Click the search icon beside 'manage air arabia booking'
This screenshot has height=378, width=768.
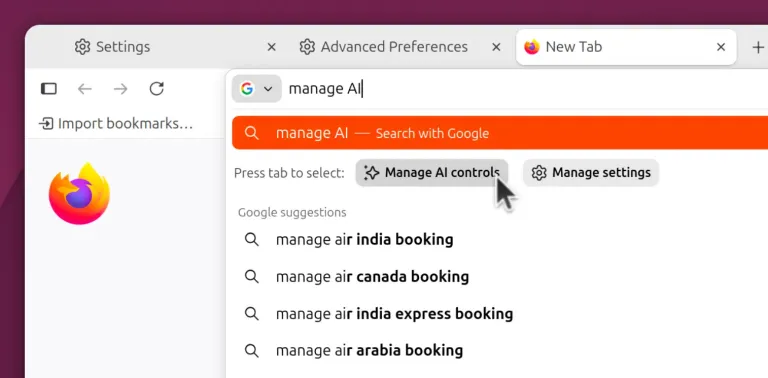[252, 351]
